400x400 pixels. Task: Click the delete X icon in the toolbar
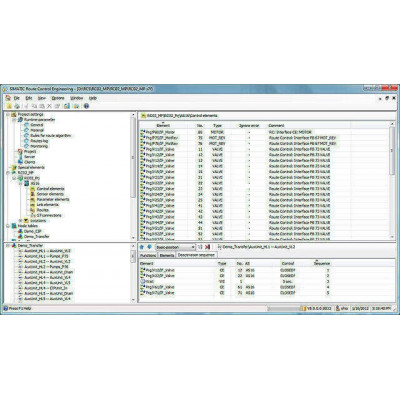pyautogui.click(x=49, y=106)
